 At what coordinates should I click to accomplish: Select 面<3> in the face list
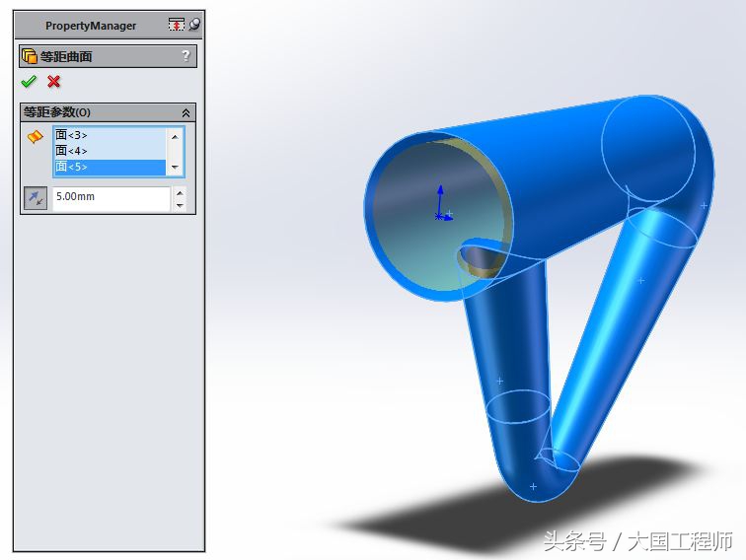pos(110,135)
